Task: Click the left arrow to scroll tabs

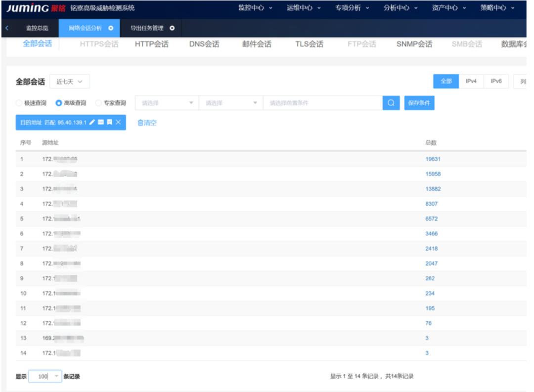Action: click(x=7, y=28)
